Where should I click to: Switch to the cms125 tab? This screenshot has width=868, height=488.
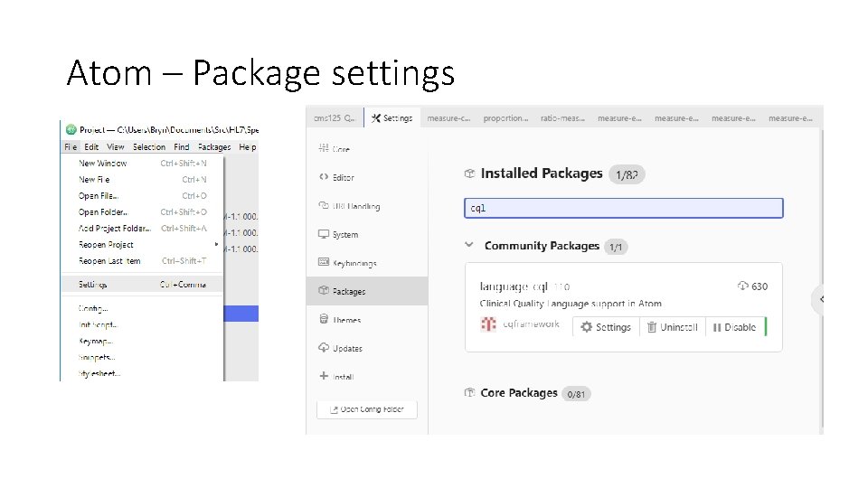[335, 117]
